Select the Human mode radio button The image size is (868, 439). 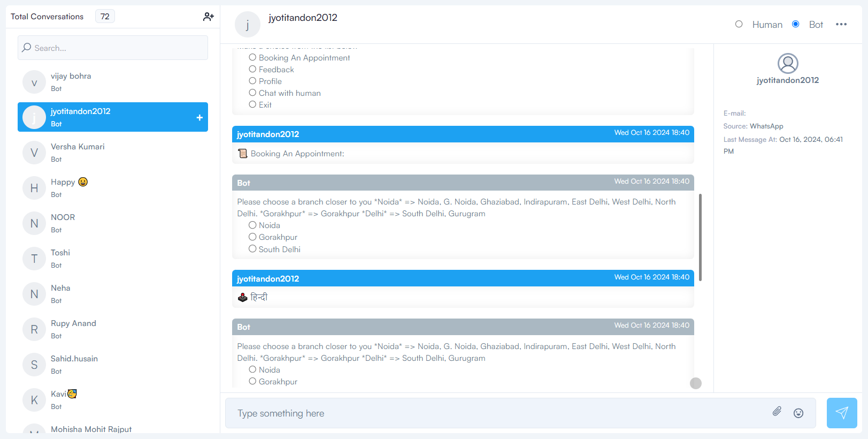[739, 24]
